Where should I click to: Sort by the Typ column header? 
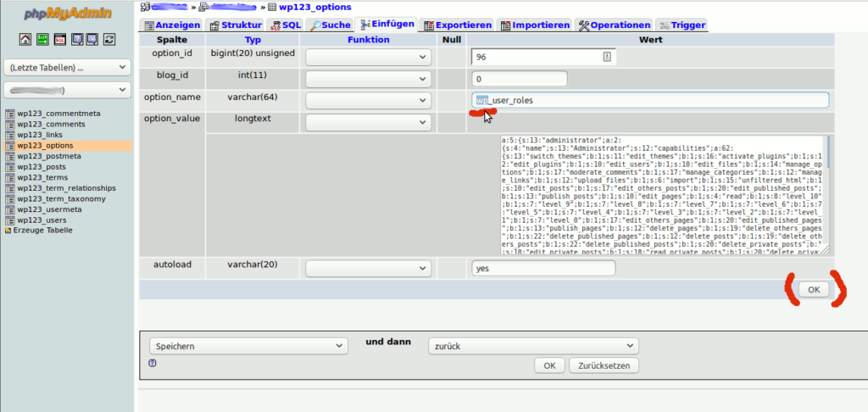click(253, 40)
